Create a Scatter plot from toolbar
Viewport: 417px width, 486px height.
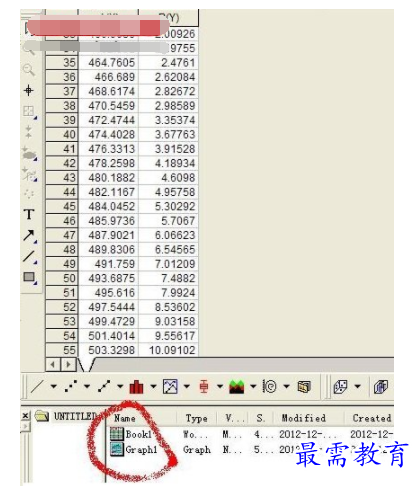coord(71,387)
